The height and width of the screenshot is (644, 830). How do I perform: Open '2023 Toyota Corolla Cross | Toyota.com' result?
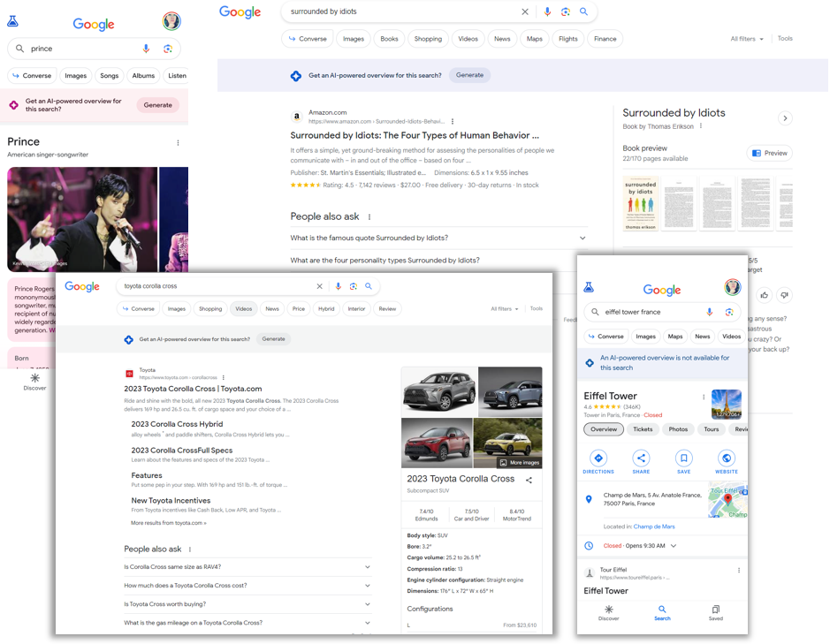pos(193,389)
